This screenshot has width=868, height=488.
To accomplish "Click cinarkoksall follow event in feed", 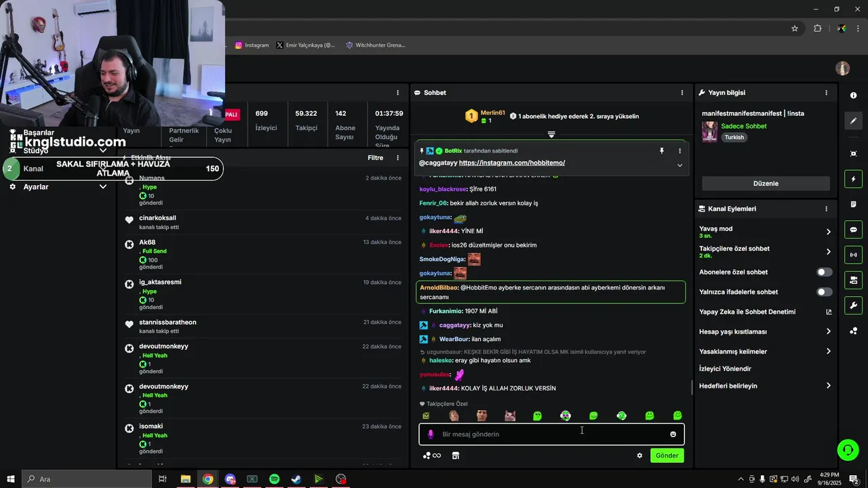I will [264, 222].
